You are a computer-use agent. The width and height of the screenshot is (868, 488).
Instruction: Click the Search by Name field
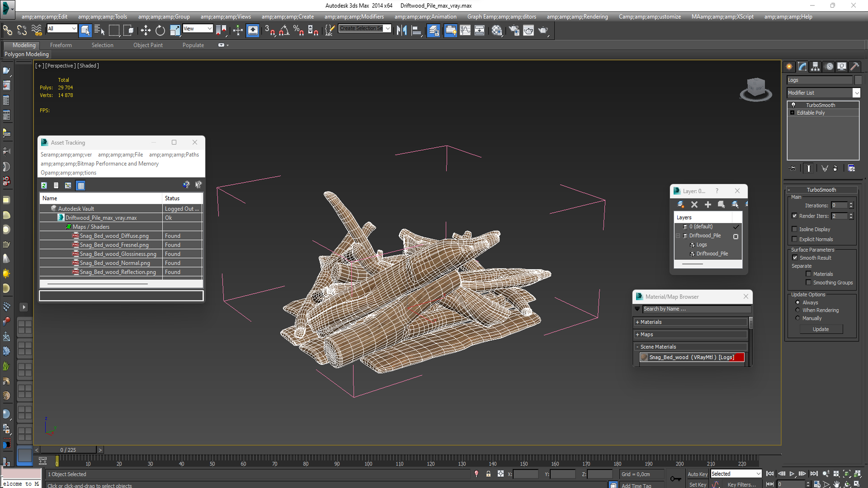[x=697, y=309]
